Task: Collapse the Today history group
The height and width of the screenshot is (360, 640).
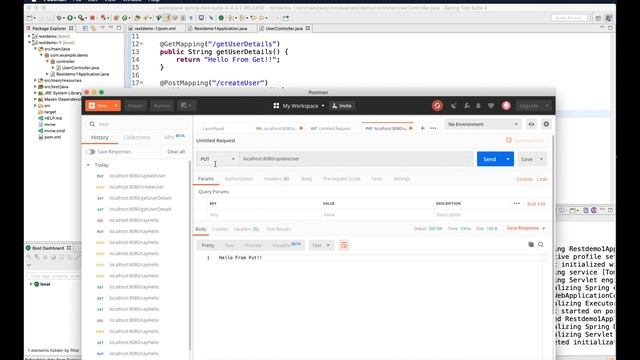Action: click(88, 165)
